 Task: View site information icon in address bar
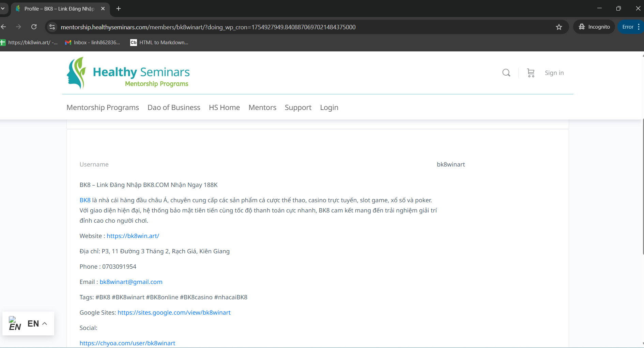(x=52, y=27)
